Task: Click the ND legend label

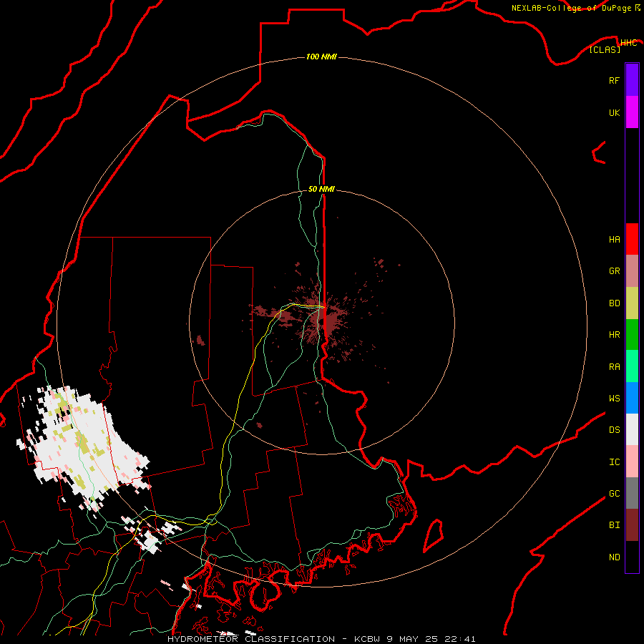Action: point(614,557)
